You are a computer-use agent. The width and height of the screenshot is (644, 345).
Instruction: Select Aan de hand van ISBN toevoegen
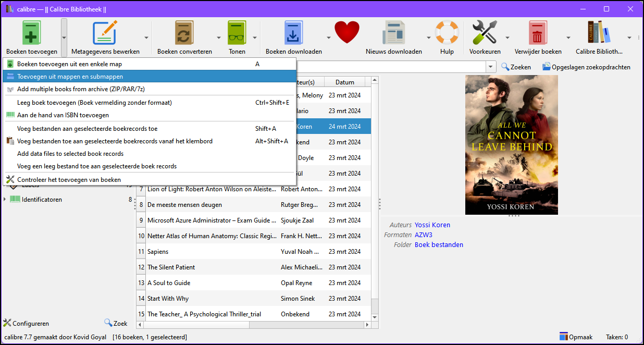pyautogui.click(x=150, y=115)
